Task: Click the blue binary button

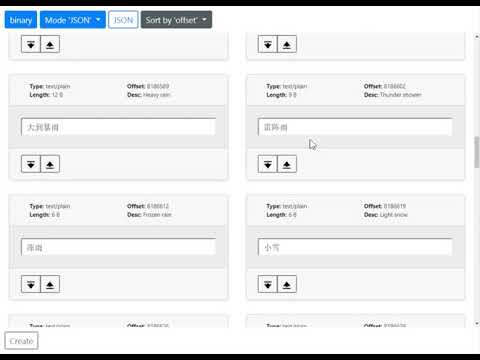Action: coord(21,20)
